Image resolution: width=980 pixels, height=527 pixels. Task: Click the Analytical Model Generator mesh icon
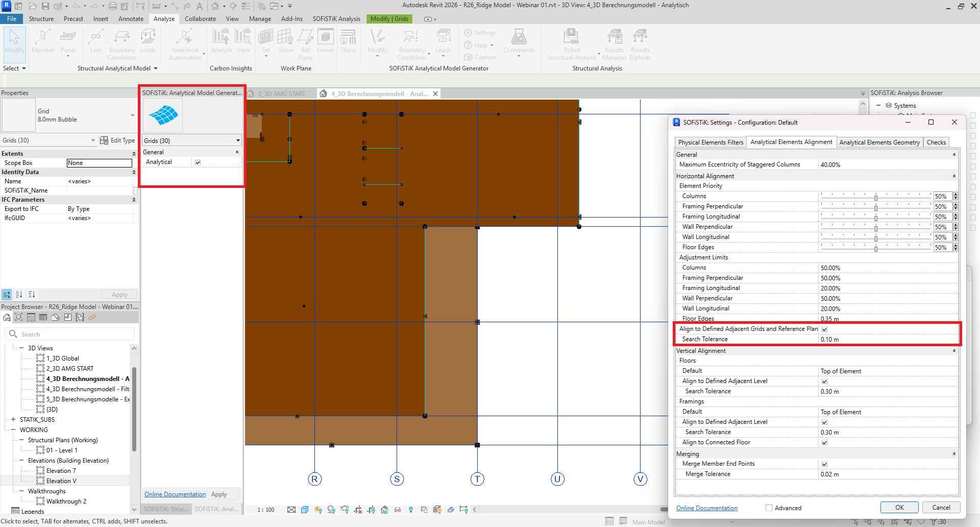point(163,115)
